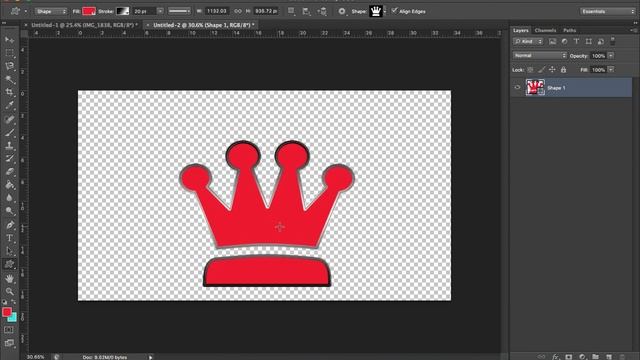
Task: Click the red foreground color swatch
Action: (x=7, y=312)
